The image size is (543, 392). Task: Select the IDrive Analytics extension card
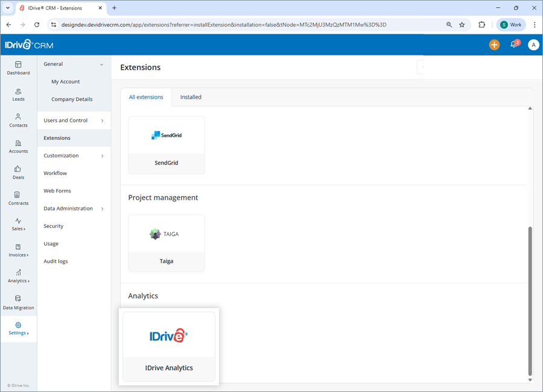click(168, 347)
